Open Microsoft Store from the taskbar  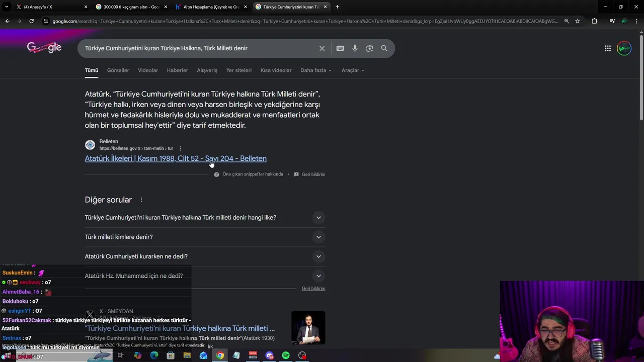click(x=171, y=355)
